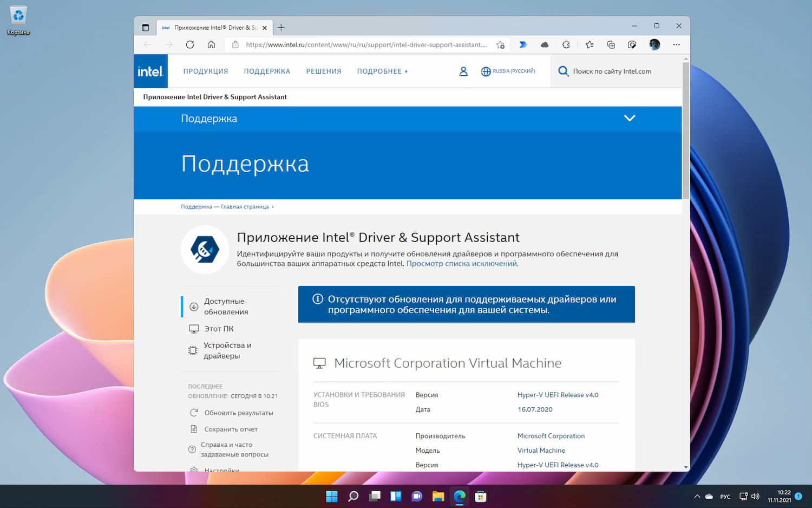The image size is (812, 508).
Task: Click the cloud extension icon
Action: coord(545,45)
